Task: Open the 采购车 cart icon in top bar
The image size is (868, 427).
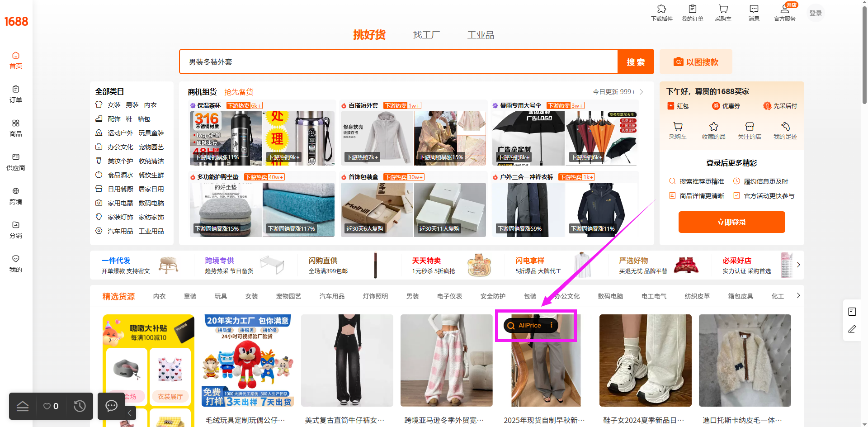Action: (x=723, y=13)
